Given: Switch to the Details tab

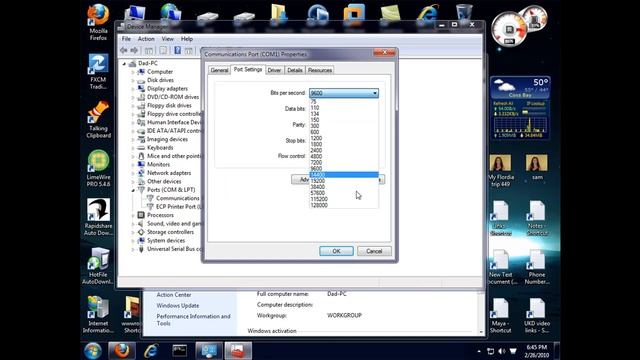Looking at the screenshot, I should pyautogui.click(x=295, y=70).
